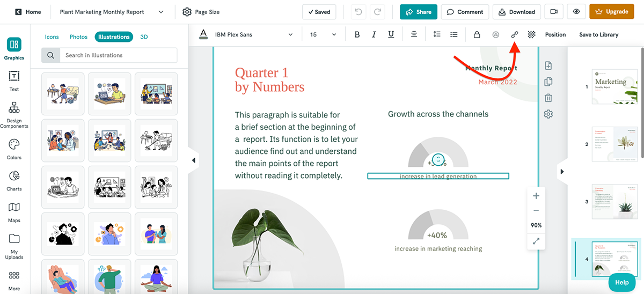The height and width of the screenshot is (294, 644).
Task: Open Design Components in the sidebar
Action: click(14, 115)
